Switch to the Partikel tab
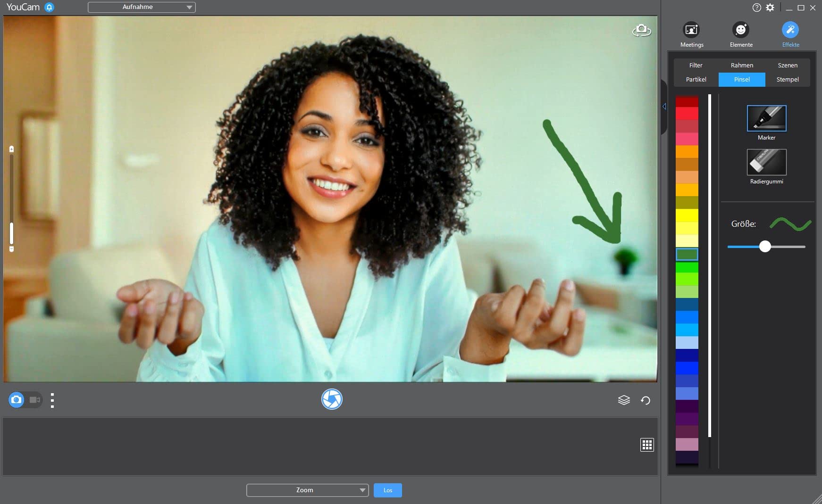822x504 pixels. (x=696, y=80)
